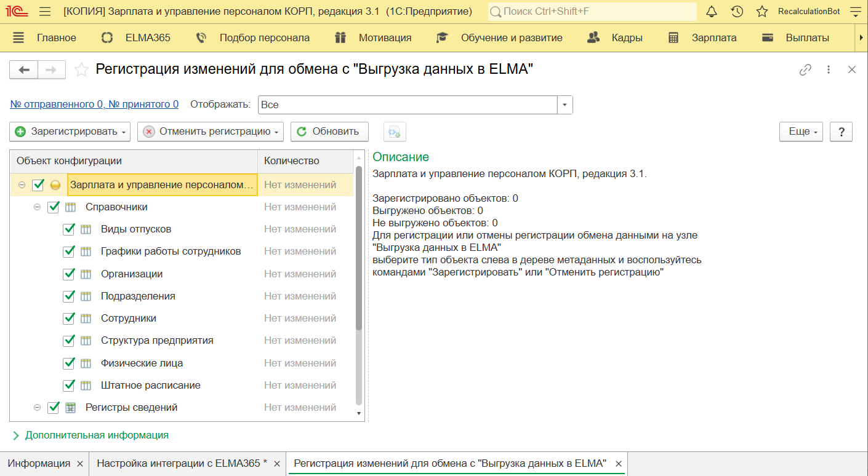Open the notifications bell icon
Image resolution: width=868 pixels, height=476 pixels.
(x=712, y=11)
